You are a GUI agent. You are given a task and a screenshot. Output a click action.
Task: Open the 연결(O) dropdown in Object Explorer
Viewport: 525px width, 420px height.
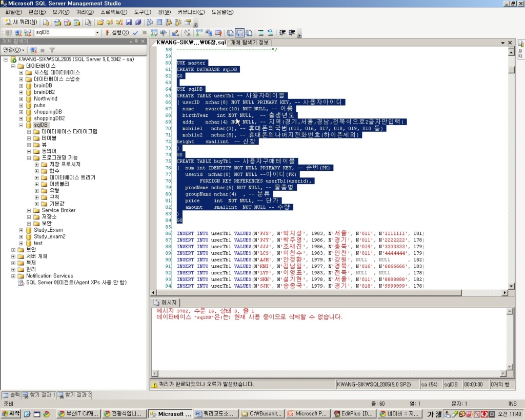click(x=14, y=50)
